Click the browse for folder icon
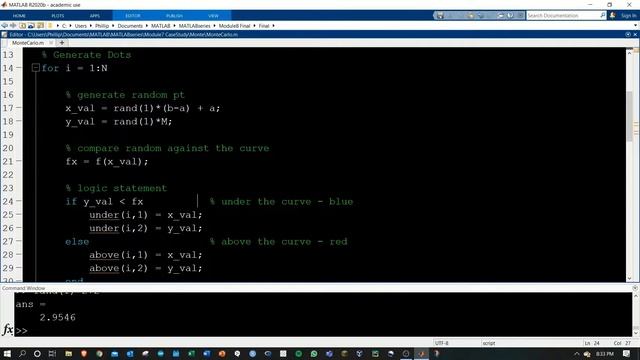Image resolution: width=640 pixels, height=360 pixels. coord(31,25)
